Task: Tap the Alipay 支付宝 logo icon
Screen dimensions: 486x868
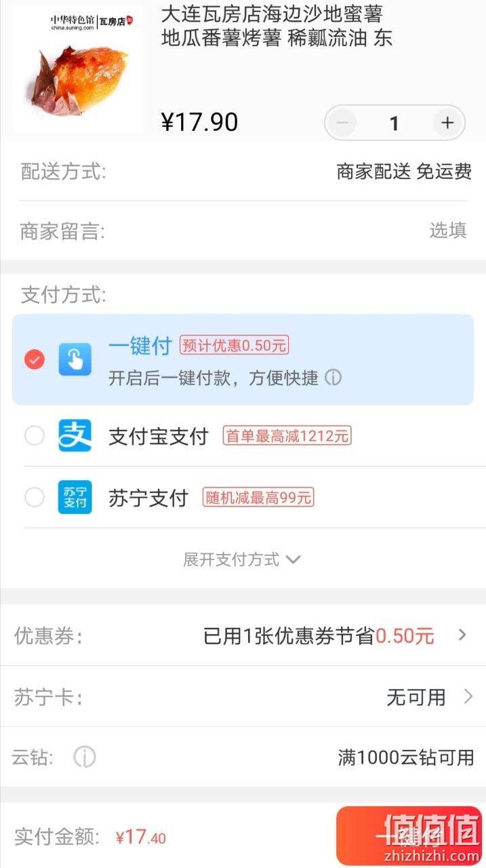Action: click(x=75, y=435)
